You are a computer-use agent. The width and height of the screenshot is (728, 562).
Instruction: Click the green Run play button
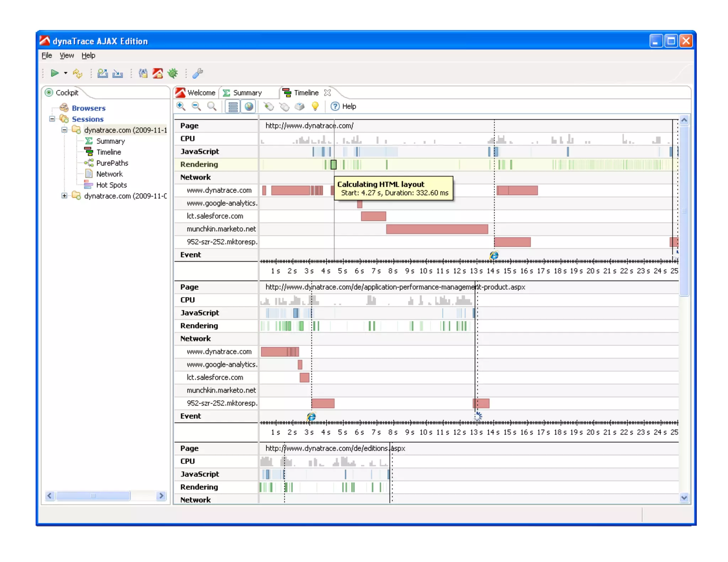point(54,73)
